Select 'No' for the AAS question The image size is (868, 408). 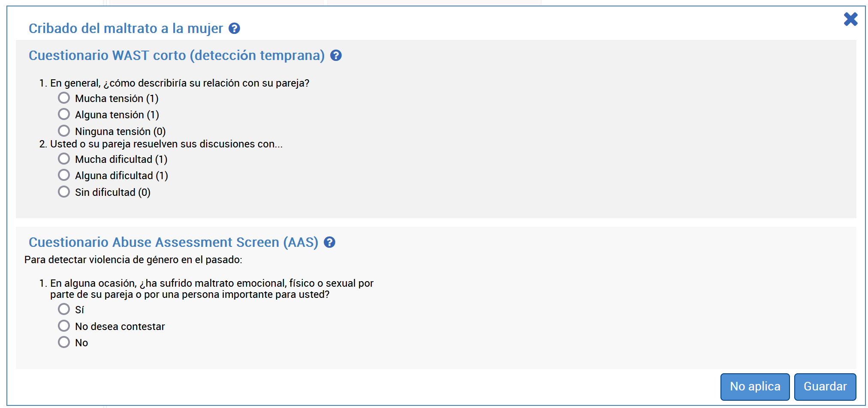pyautogui.click(x=64, y=342)
